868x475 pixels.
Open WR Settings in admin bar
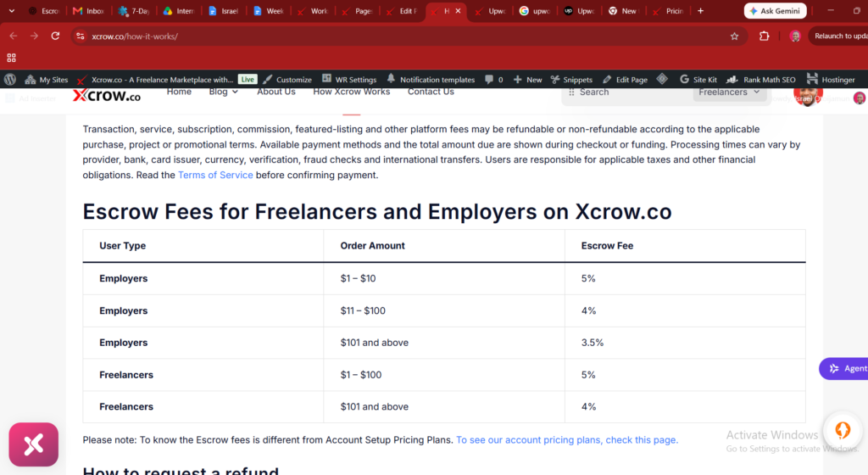coord(349,79)
